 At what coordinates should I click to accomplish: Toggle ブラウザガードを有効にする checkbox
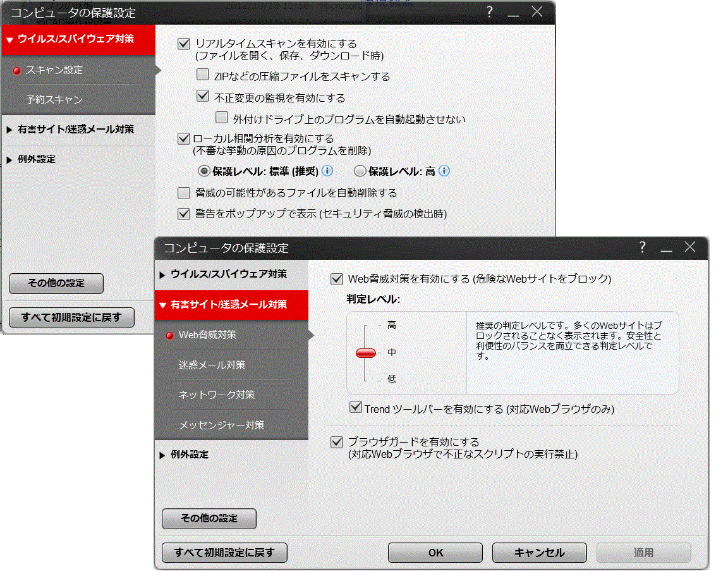pyautogui.click(x=337, y=442)
